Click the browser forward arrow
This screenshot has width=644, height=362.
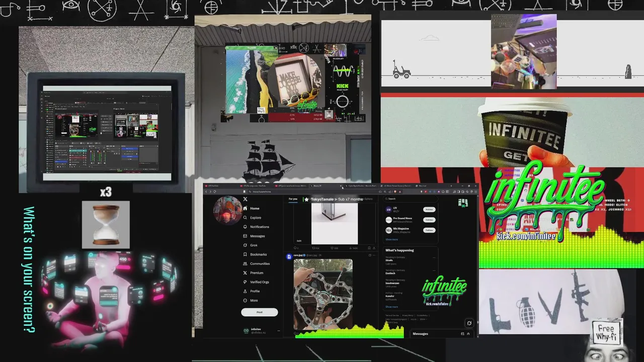click(x=210, y=192)
